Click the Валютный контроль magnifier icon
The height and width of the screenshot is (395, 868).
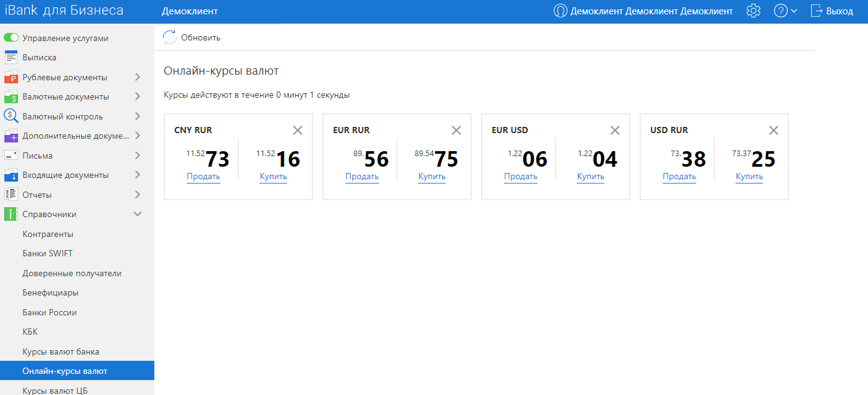click(11, 116)
